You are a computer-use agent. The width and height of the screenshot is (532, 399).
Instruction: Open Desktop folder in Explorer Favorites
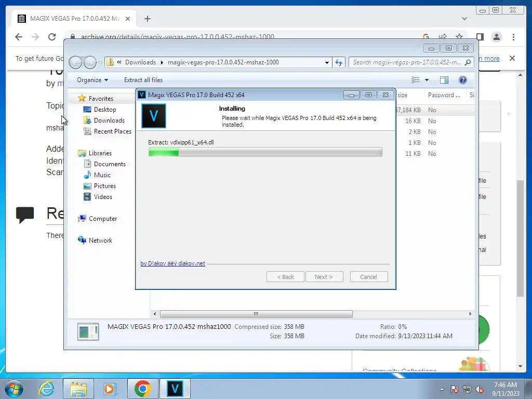(105, 110)
